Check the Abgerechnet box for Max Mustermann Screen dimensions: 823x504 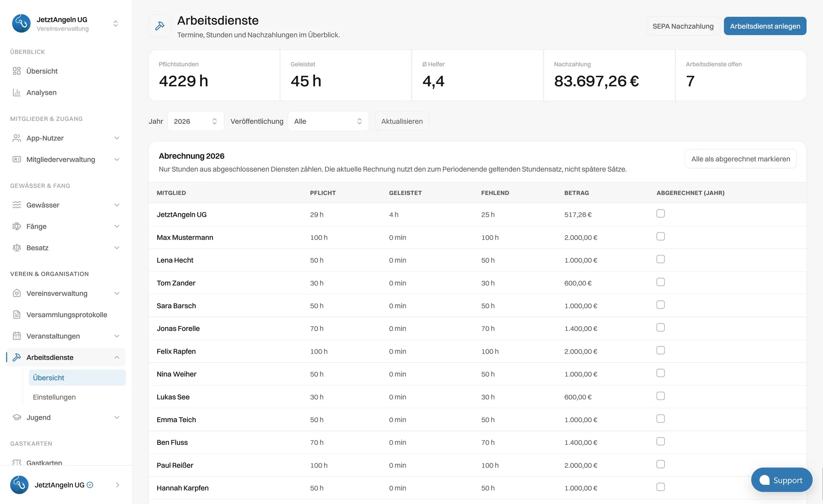[661, 237]
